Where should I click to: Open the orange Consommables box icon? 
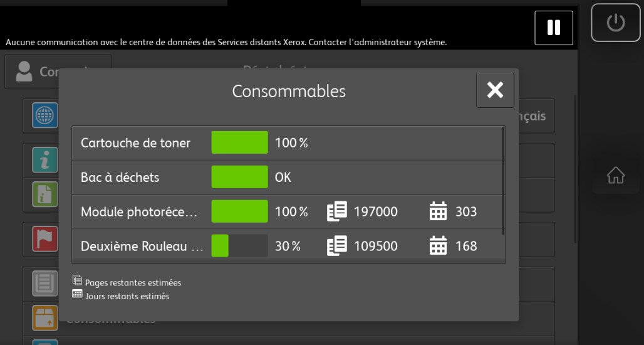45,318
